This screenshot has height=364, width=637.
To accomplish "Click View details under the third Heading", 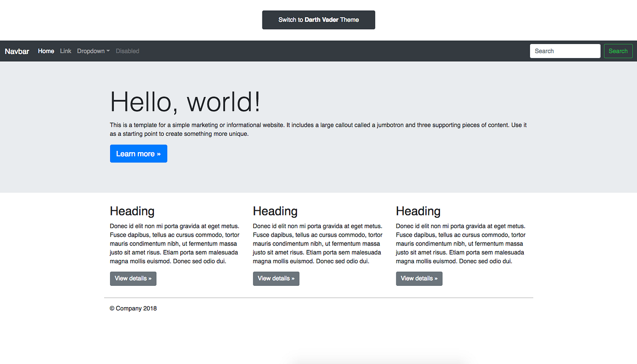I will click(419, 279).
